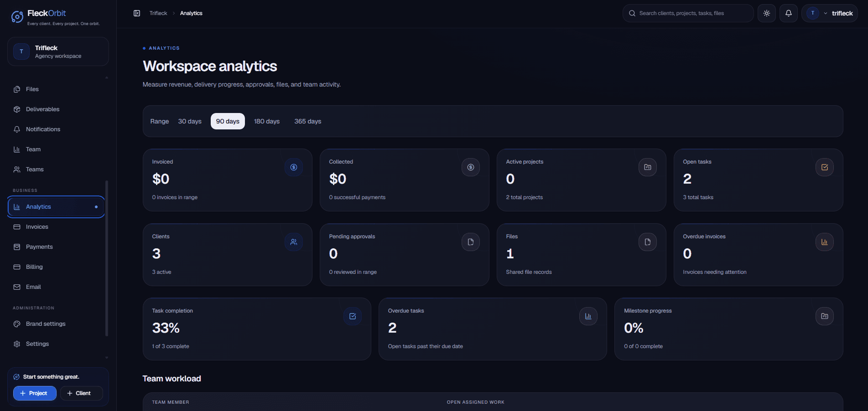This screenshot has height=411, width=868.
Task: Click the folder icon on Active projects card
Action: 648,167
